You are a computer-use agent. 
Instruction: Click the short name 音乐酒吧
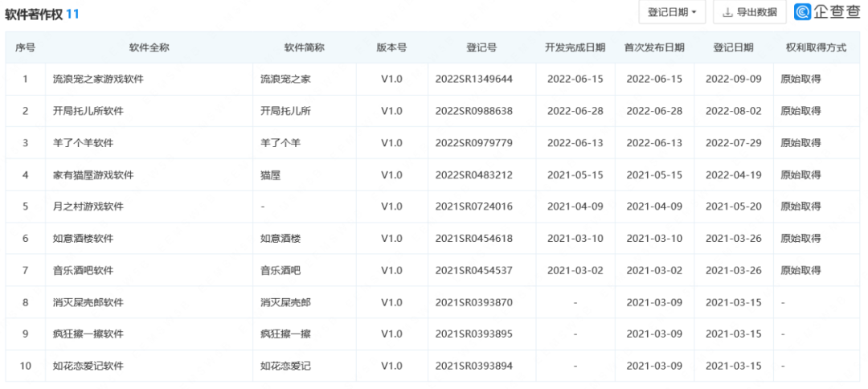[x=280, y=271]
